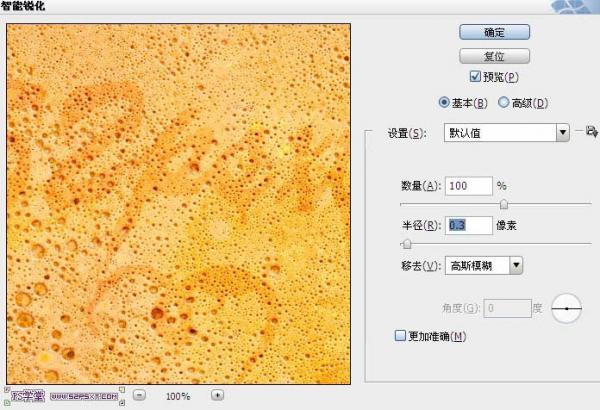Screen dimensions: 600x410
Task: Click the sharpen preview image
Action: (x=178, y=204)
